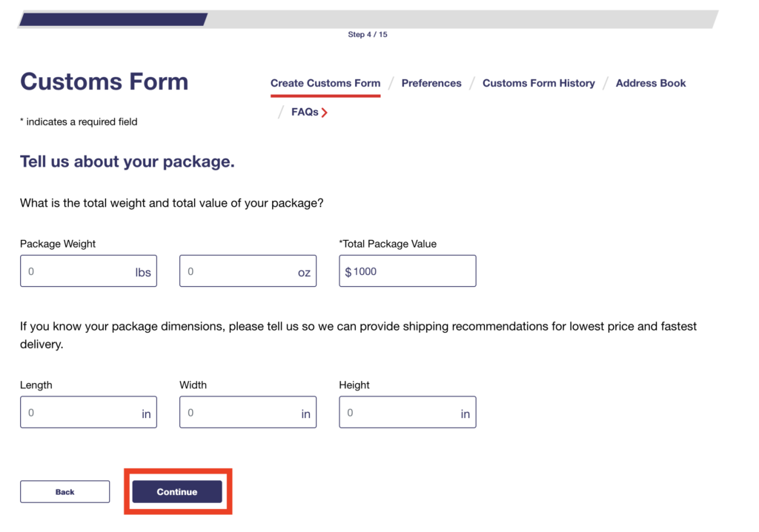Viewport: 759px width, 532px height.
Task: Open the Customs Form History tab
Action: point(538,83)
